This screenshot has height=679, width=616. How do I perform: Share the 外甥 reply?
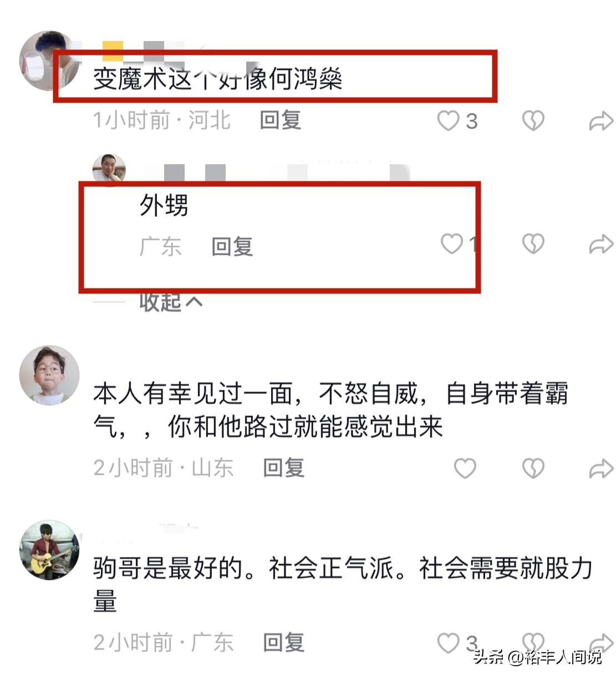pos(601,244)
